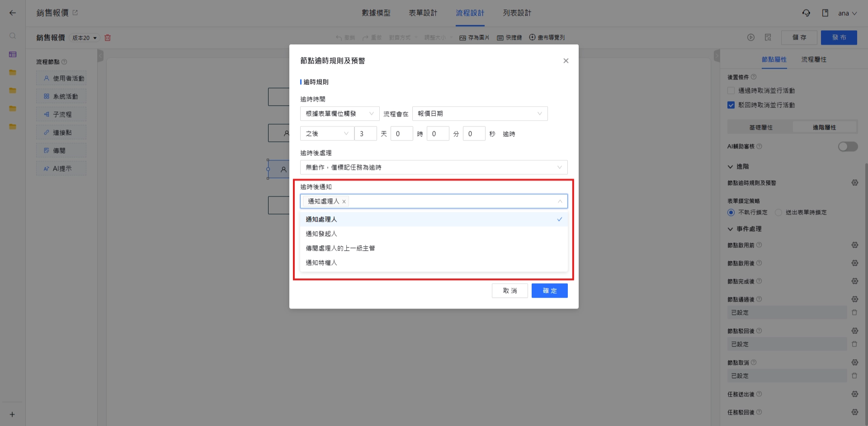
Task: Select the purple list icon in the sidebar
Action: click(13, 54)
